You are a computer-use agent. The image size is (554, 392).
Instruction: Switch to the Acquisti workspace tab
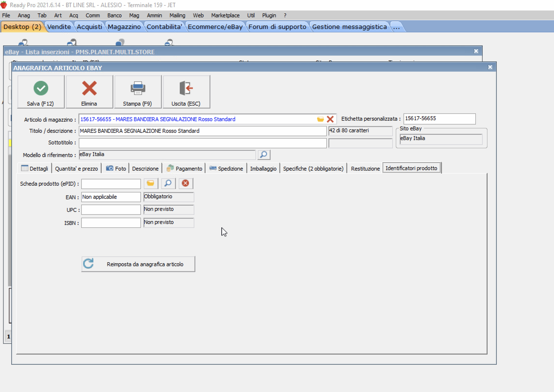click(x=89, y=27)
